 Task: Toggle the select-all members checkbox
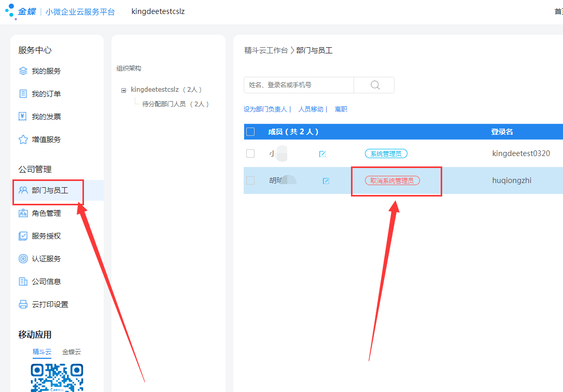[x=250, y=132]
